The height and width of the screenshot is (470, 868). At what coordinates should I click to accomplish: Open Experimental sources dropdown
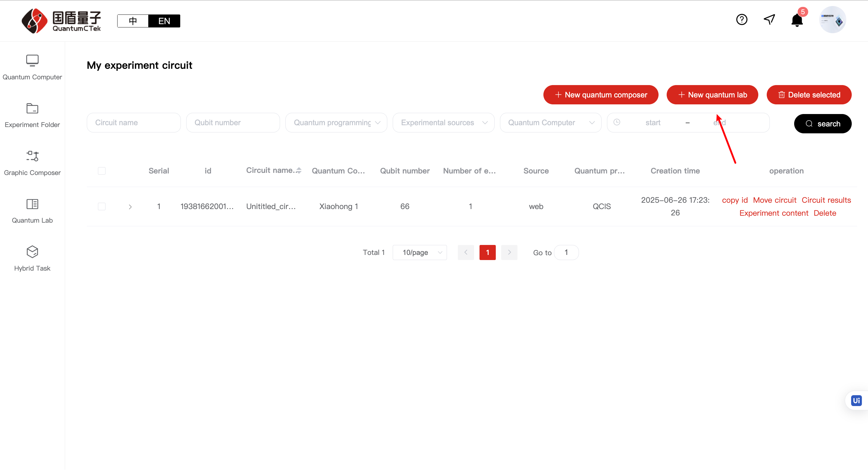tap(443, 123)
